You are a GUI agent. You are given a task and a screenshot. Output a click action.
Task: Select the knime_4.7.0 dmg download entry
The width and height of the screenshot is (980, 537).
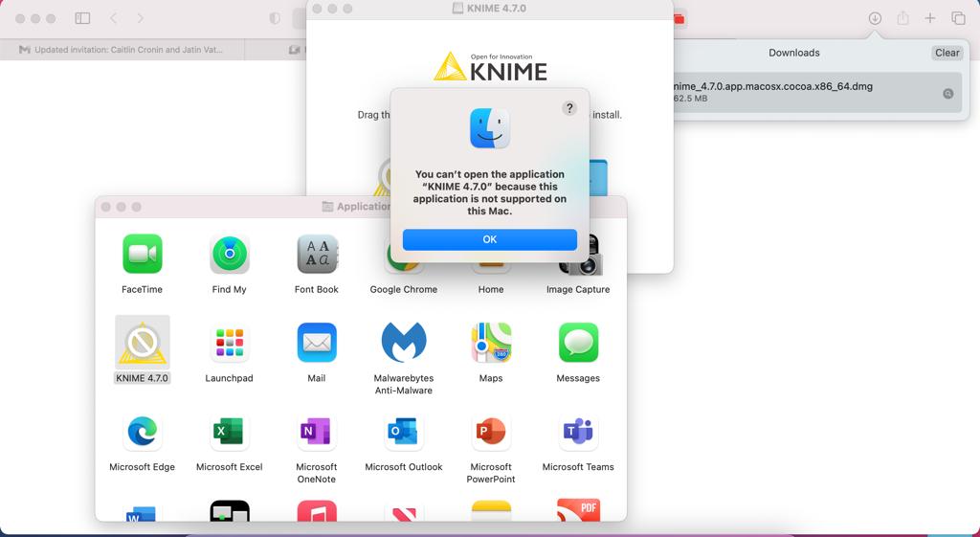pos(817,92)
